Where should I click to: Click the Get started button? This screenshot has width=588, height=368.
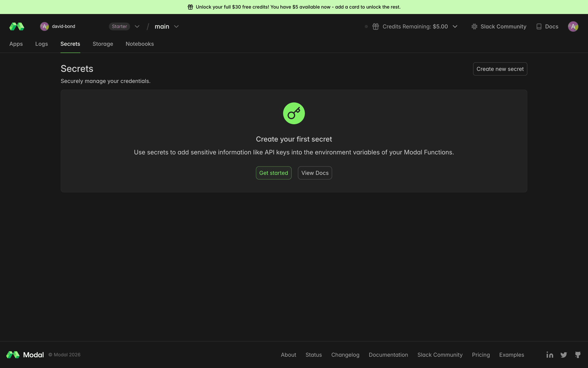coord(274,173)
